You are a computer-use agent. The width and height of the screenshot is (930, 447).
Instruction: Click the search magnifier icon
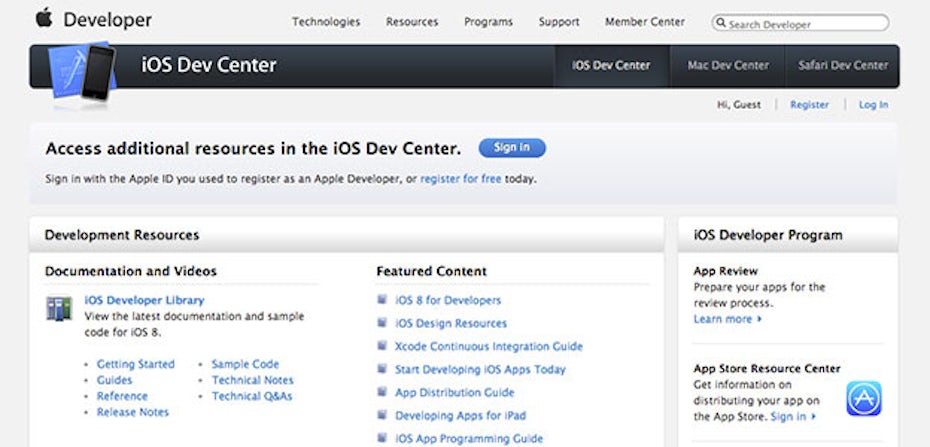(x=721, y=23)
